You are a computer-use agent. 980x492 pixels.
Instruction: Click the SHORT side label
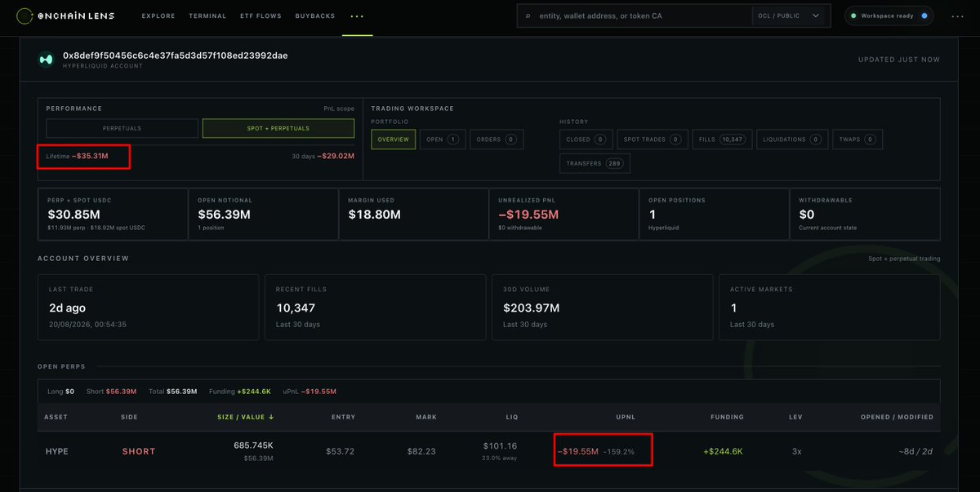[139, 451]
